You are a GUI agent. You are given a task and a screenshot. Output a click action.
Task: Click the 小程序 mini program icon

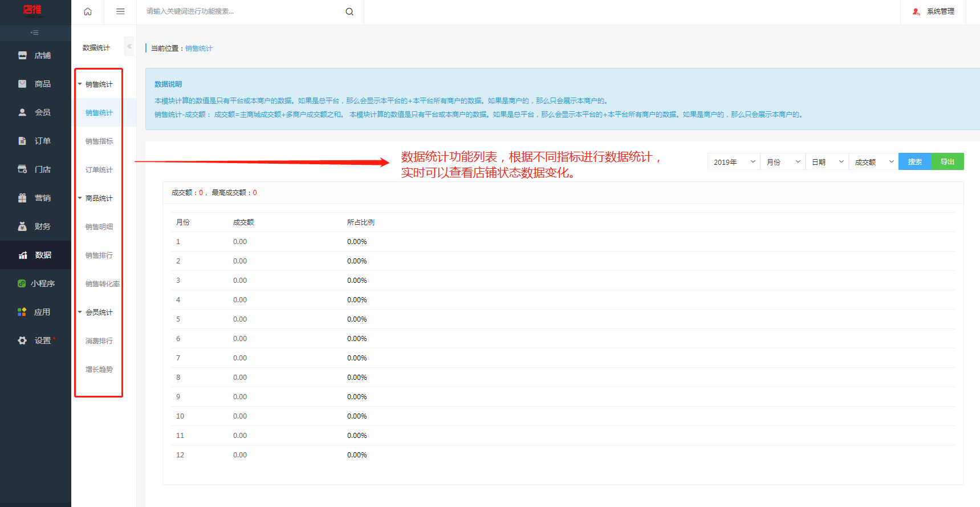tap(22, 283)
